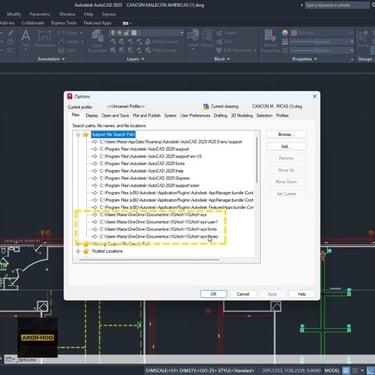The image size is (375, 375).
Task: Select the AutoCAD 2025\support path row
Action: (144, 149)
